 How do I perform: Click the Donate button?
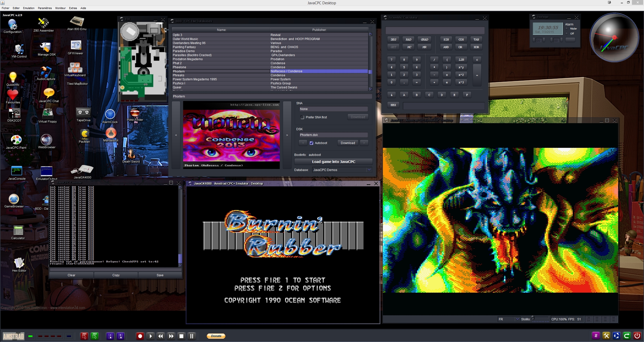pos(216,336)
